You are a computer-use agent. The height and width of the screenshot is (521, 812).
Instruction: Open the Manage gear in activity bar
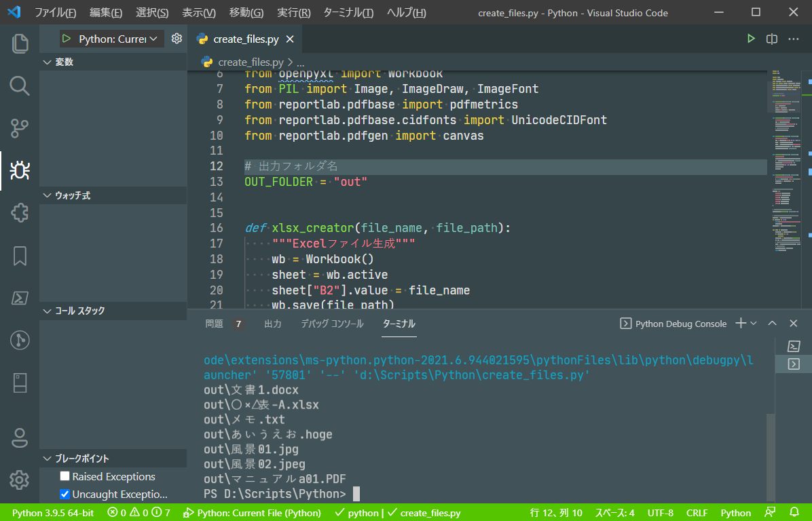click(20, 480)
